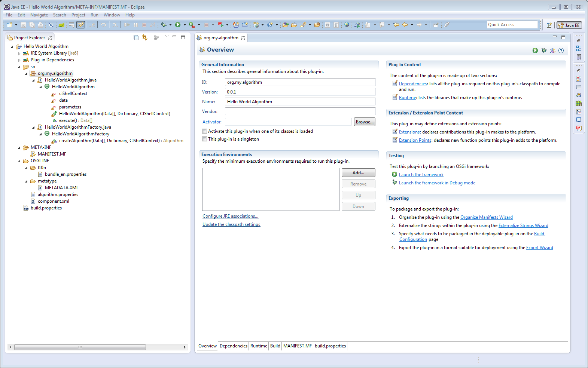Click the Open Task toolbar icon

tap(294, 25)
